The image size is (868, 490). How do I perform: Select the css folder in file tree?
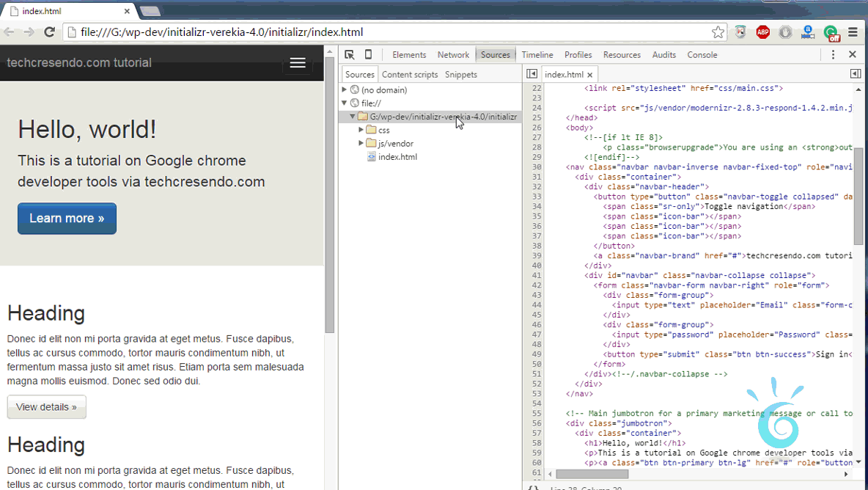click(384, 130)
